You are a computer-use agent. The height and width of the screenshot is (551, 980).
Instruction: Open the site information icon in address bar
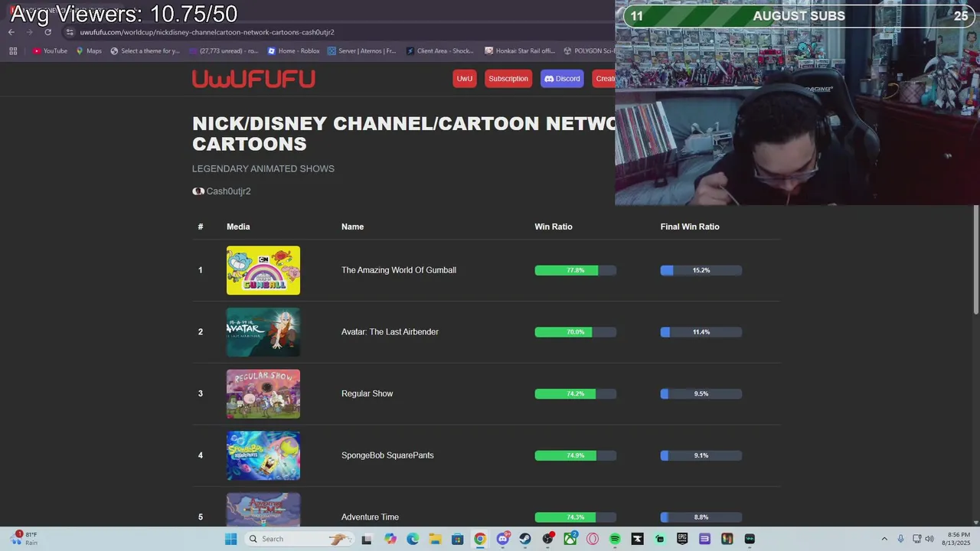[70, 32]
